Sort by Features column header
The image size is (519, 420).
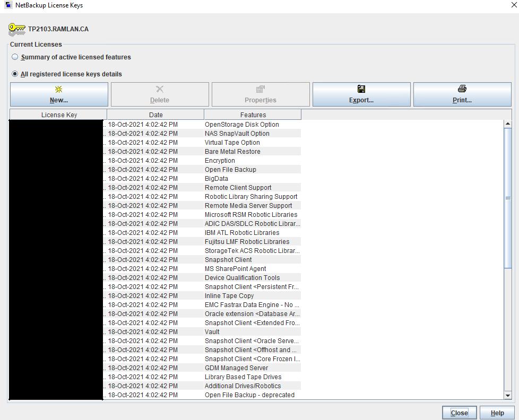point(253,115)
